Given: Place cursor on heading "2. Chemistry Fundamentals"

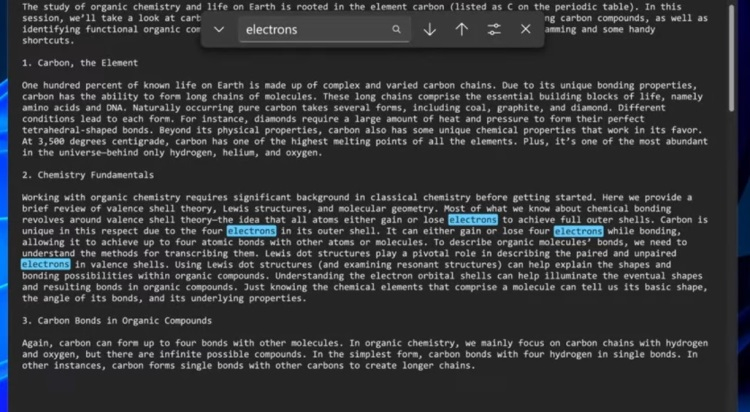Looking at the screenshot, I should tap(89, 174).
